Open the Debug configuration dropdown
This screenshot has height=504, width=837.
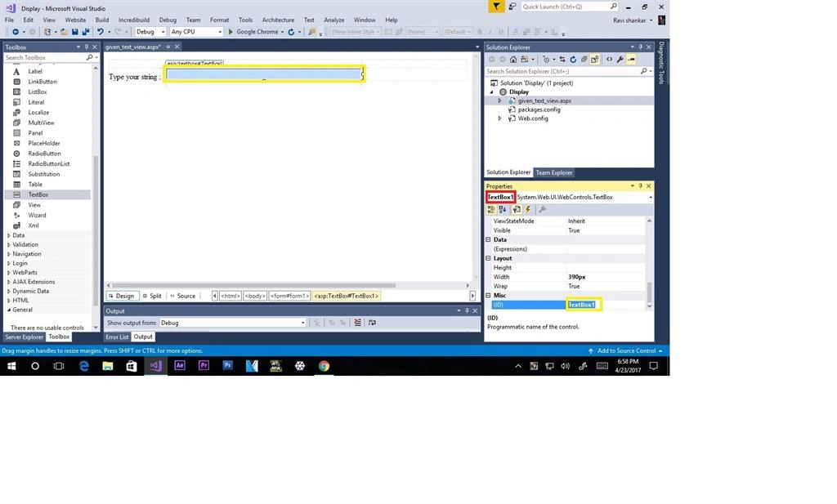[x=150, y=32]
